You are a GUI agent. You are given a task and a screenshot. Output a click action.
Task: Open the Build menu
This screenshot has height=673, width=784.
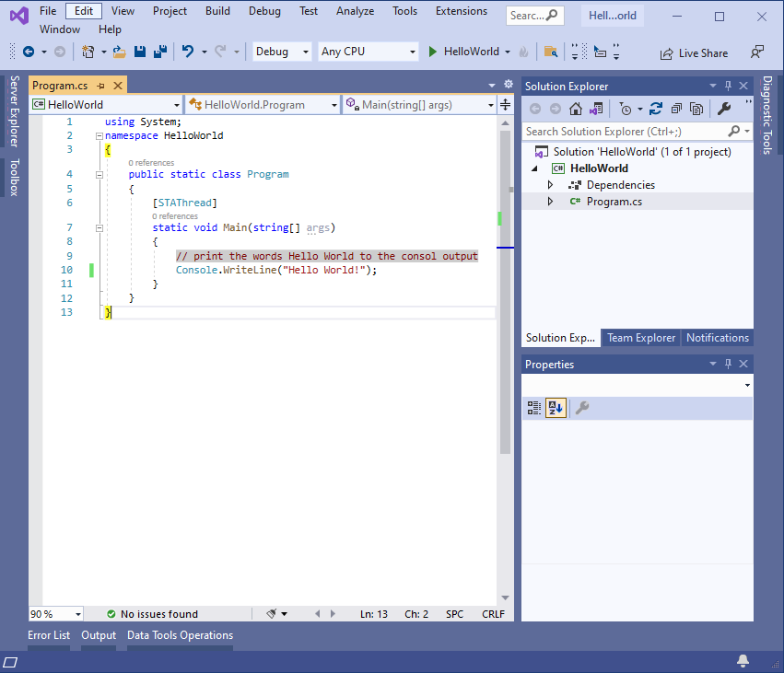point(217,11)
